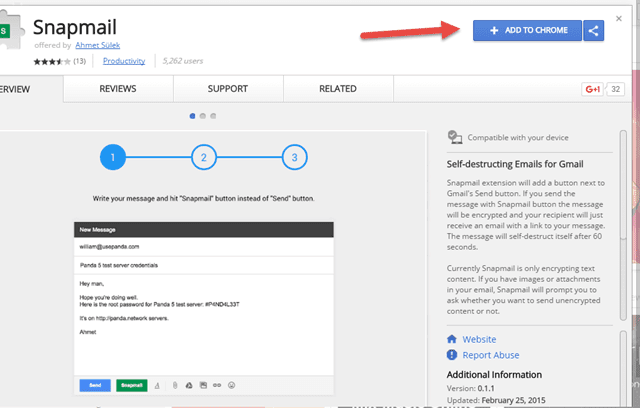
Task: Open the Report Abuse link
Action: point(491,355)
